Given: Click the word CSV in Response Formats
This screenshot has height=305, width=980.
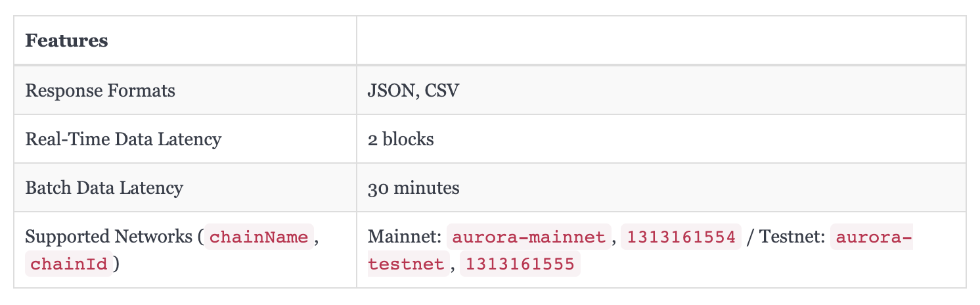Looking at the screenshot, I should pyautogui.click(x=442, y=90).
